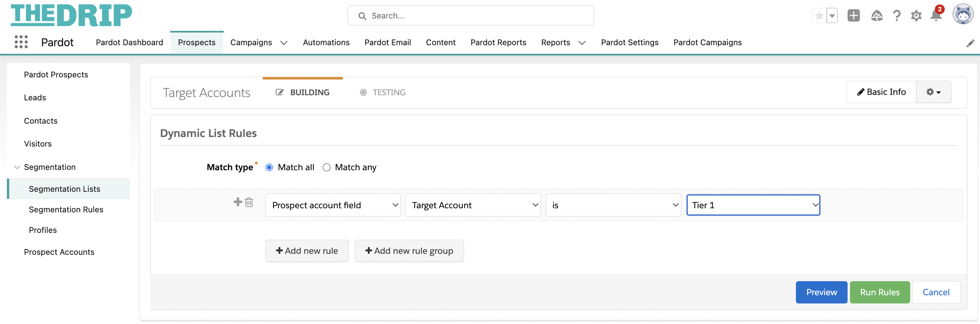This screenshot has height=324, width=980.
Task: Click the edit navigation pencil icon
Action: point(970,43)
